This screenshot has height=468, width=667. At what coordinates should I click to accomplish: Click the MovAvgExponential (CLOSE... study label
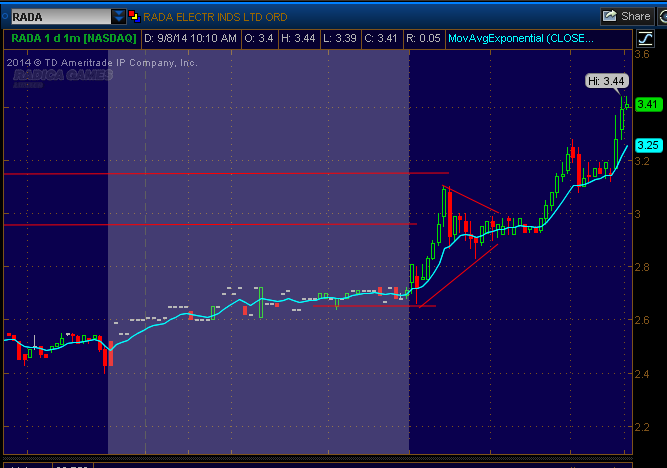pyautogui.click(x=521, y=38)
